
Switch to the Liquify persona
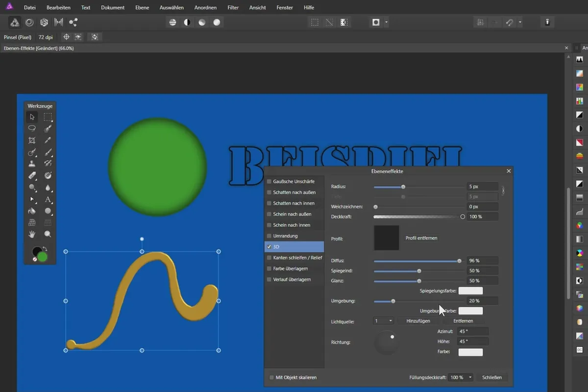29,22
